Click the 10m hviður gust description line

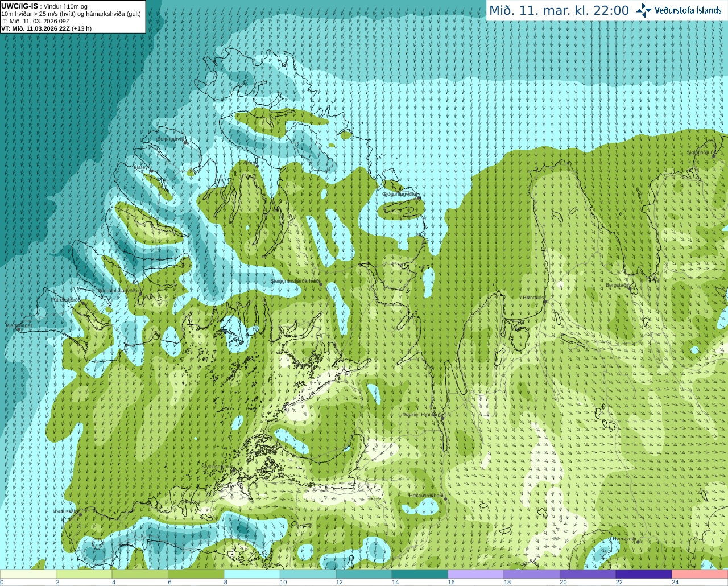pos(71,14)
